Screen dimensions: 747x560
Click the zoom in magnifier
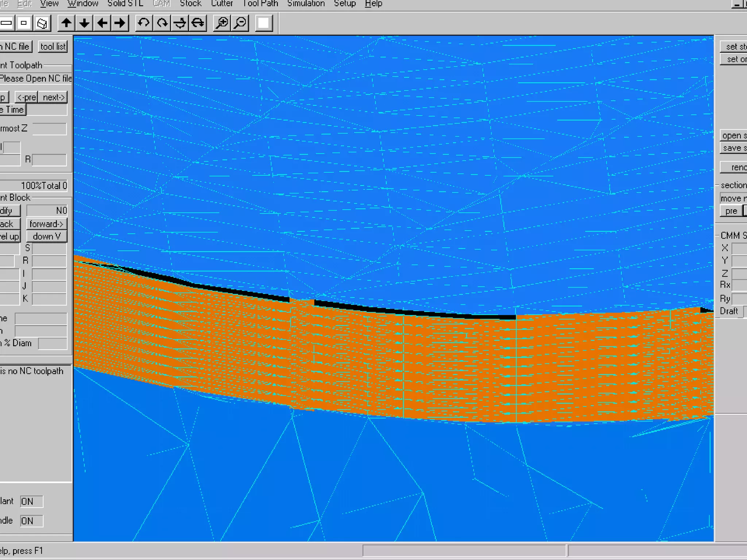tap(222, 23)
